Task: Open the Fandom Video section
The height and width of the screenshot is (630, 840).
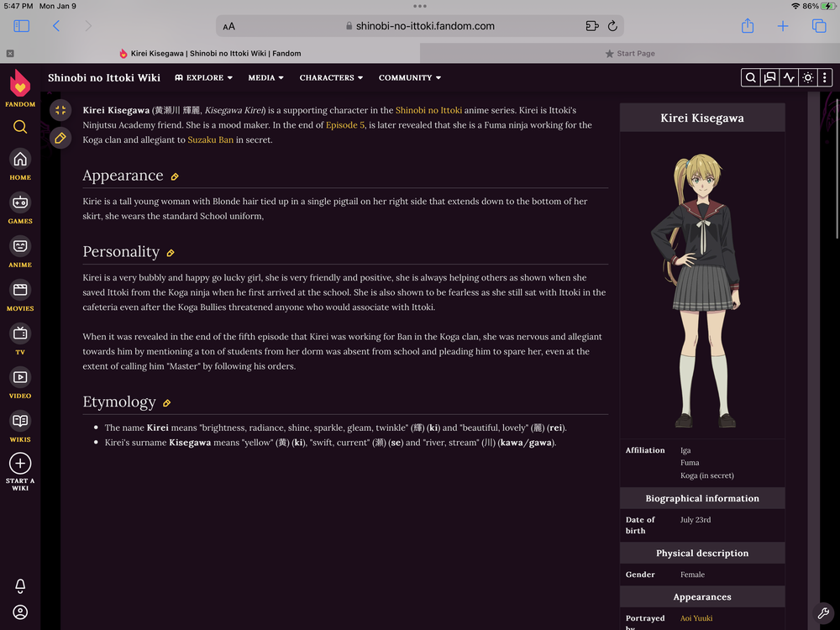Action: click(20, 384)
